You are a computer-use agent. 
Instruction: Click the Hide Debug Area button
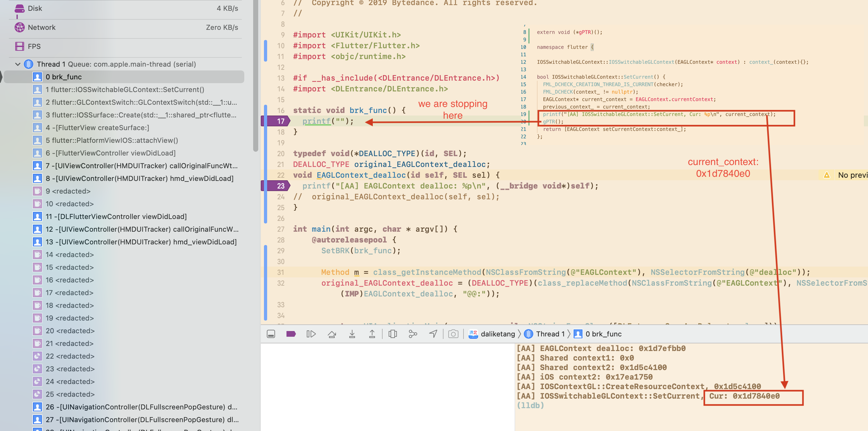click(271, 334)
